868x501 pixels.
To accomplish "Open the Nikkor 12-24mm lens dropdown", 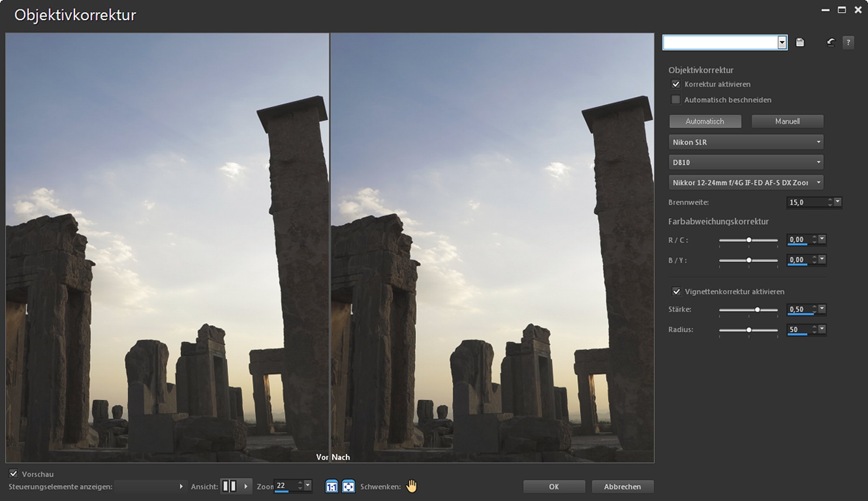I will point(746,183).
